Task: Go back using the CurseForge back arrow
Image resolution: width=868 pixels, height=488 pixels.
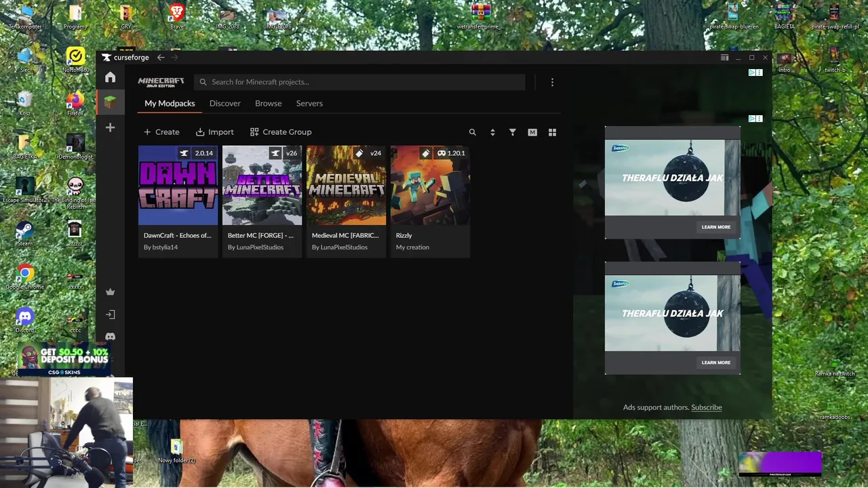Action: tap(161, 58)
